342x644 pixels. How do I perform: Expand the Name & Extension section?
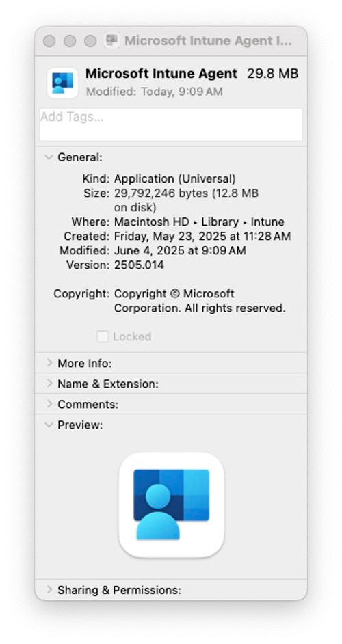coord(49,384)
